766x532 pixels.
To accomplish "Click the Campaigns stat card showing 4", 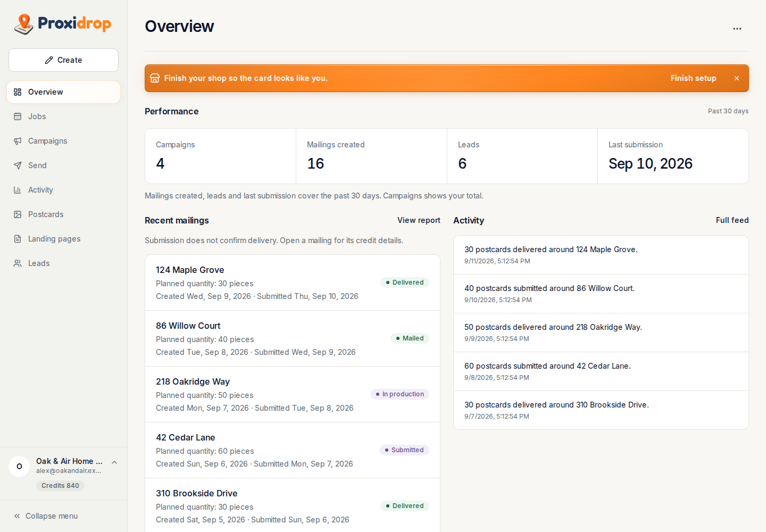I will point(221,156).
